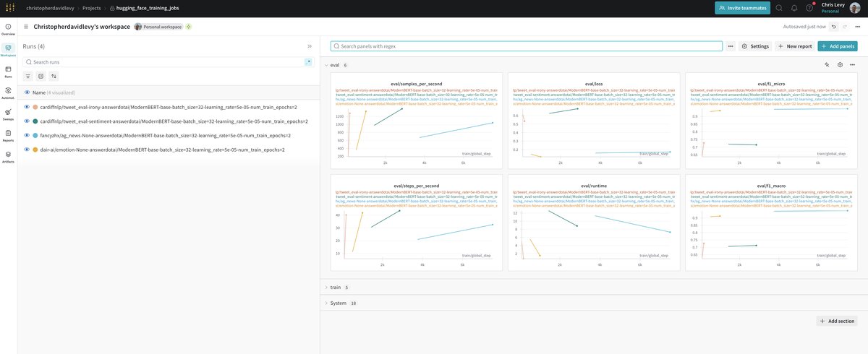Viewport: 868px width, 354px height.
Task: Hide the tweet_eval-irony run
Action: coord(27,107)
